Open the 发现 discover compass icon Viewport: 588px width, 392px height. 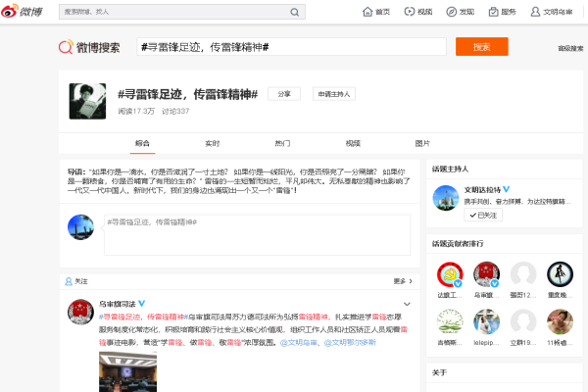[451, 12]
